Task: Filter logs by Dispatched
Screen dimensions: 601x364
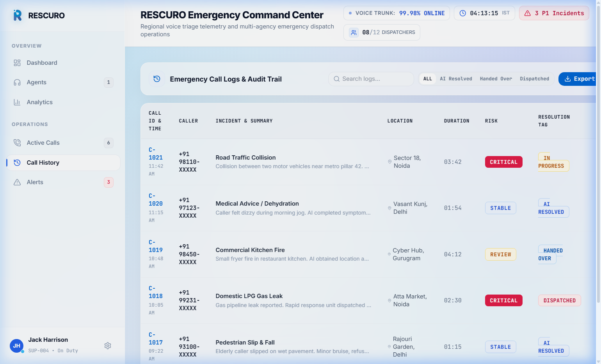Action: click(534, 79)
